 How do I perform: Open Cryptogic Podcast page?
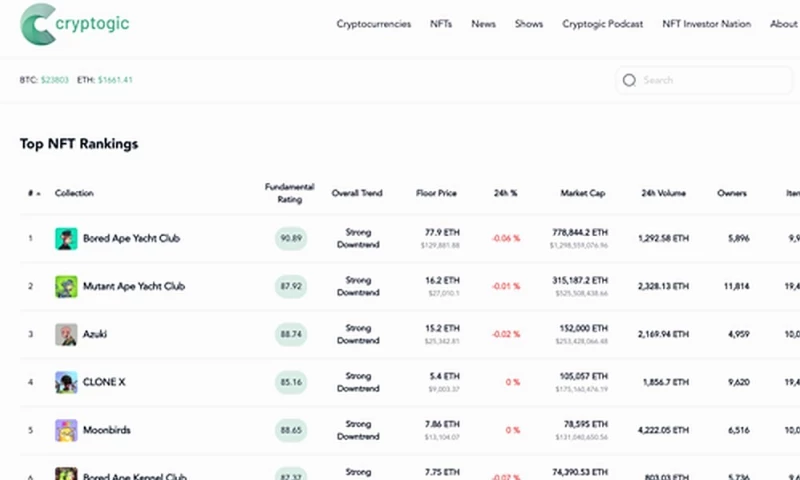[x=602, y=24]
